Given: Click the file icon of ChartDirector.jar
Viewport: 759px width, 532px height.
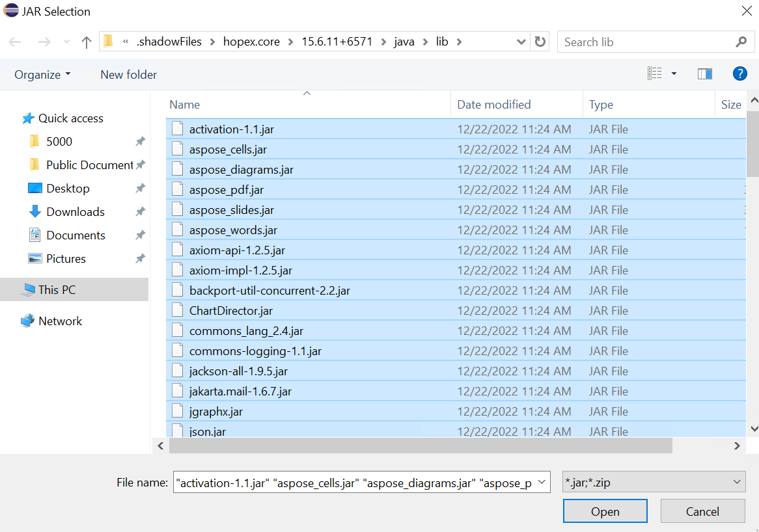Looking at the screenshot, I should [178, 310].
